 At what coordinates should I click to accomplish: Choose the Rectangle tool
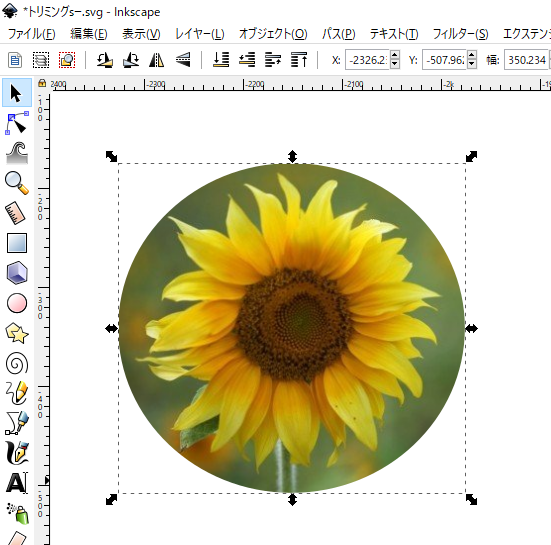coord(17,243)
